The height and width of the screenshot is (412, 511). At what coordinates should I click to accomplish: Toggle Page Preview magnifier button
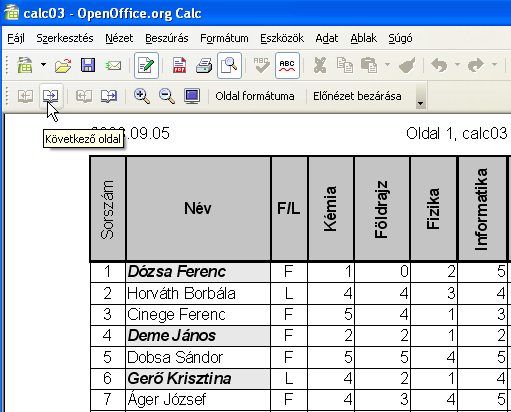point(229,65)
